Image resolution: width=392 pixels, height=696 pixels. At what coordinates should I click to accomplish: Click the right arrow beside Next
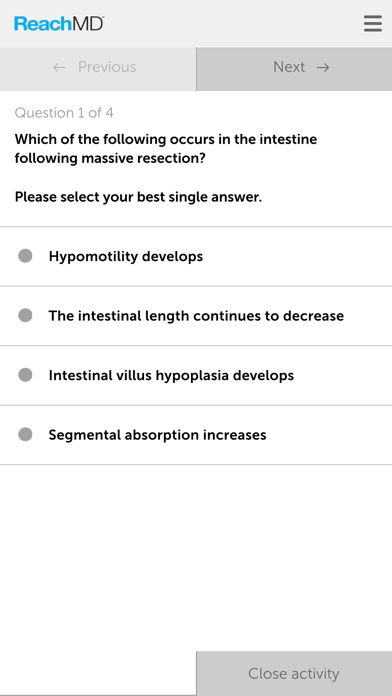323,67
